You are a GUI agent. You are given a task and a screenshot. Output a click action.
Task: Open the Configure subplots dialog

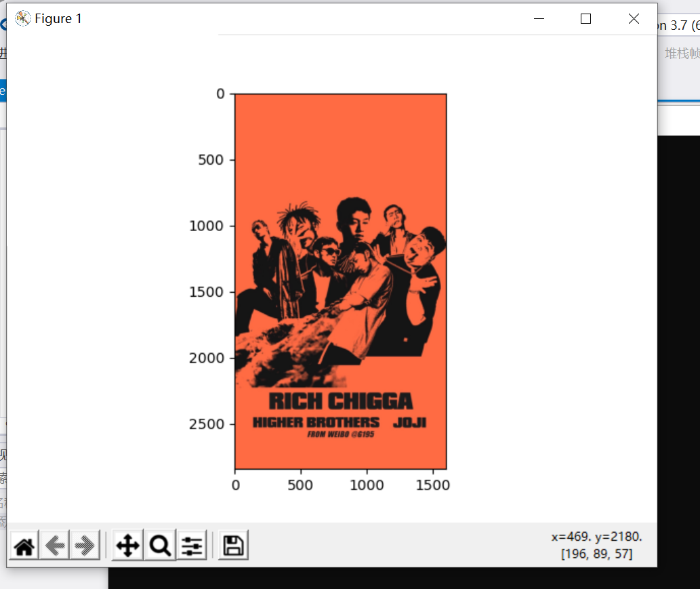tap(192, 545)
